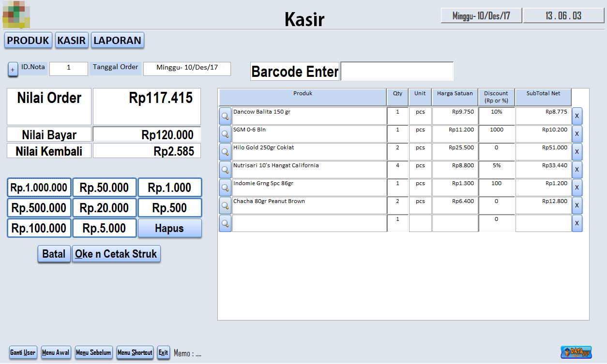Click the lookup icon next to Hilo Gold
607x364 pixels.
pyautogui.click(x=225, y=152)
